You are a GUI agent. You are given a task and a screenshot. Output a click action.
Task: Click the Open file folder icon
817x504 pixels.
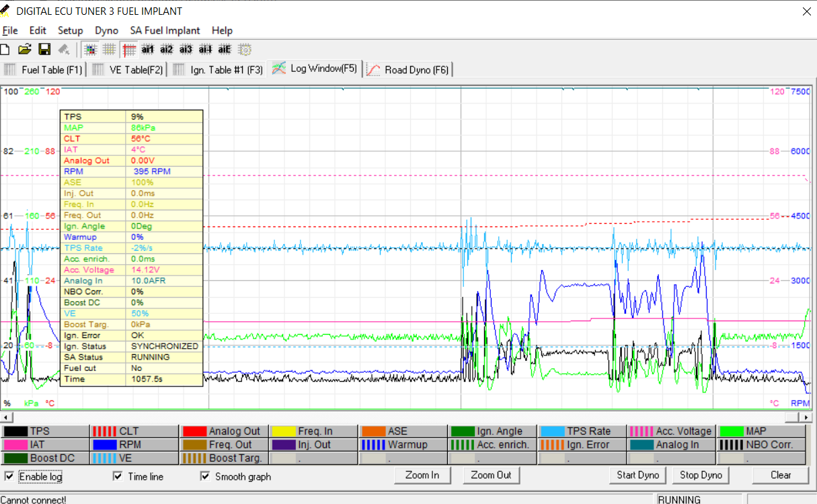point(25,49)
